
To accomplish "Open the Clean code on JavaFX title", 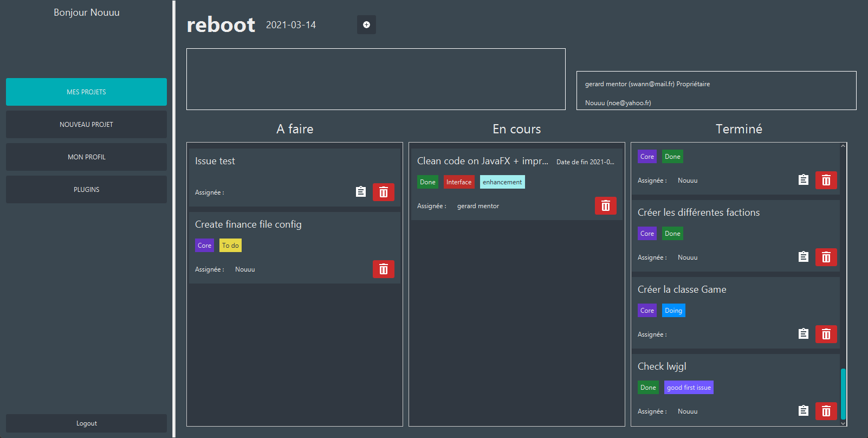I will coord(483,161).
